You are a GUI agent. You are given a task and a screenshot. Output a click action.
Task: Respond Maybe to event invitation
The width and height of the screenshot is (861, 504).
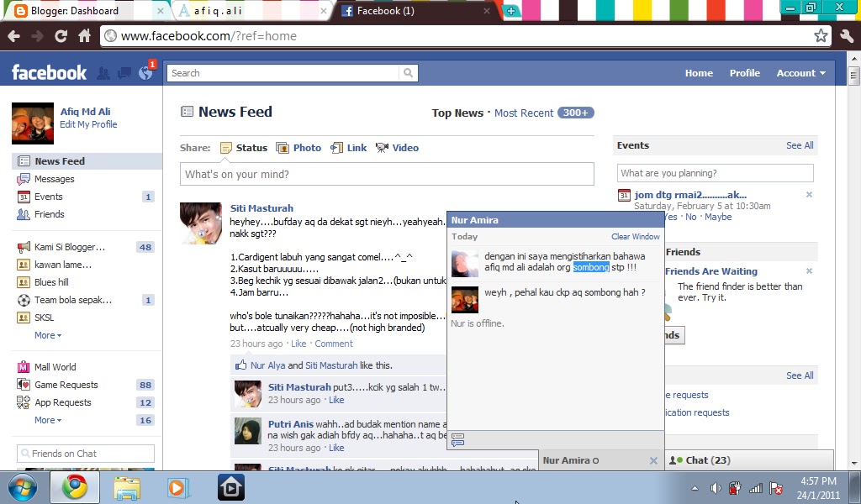pyautogui.click(x=718, y=217)
